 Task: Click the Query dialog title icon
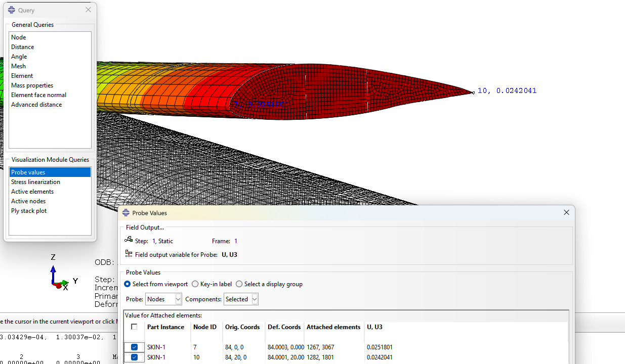tap(12, 10)
